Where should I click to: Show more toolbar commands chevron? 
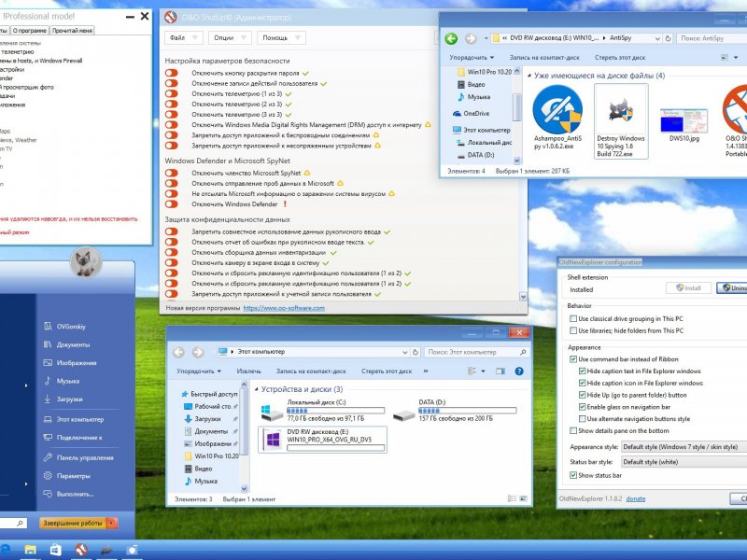point(426,371)
